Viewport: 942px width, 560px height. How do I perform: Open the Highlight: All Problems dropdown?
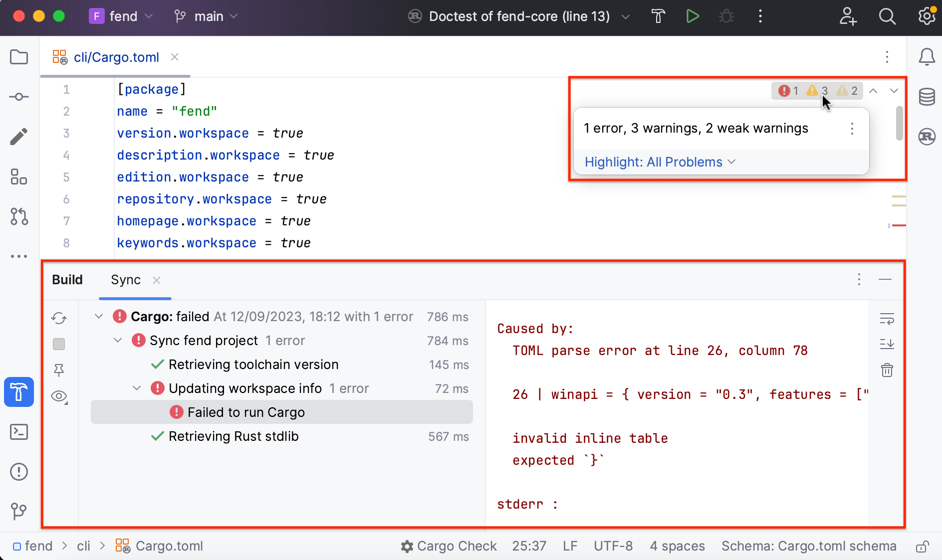click(660, 162)
